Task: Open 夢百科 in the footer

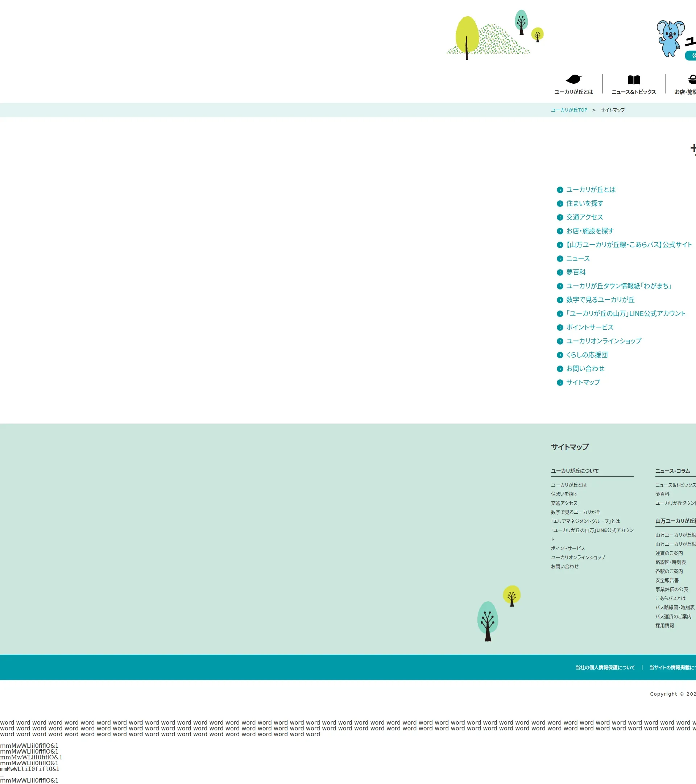Action: (662, 495)
